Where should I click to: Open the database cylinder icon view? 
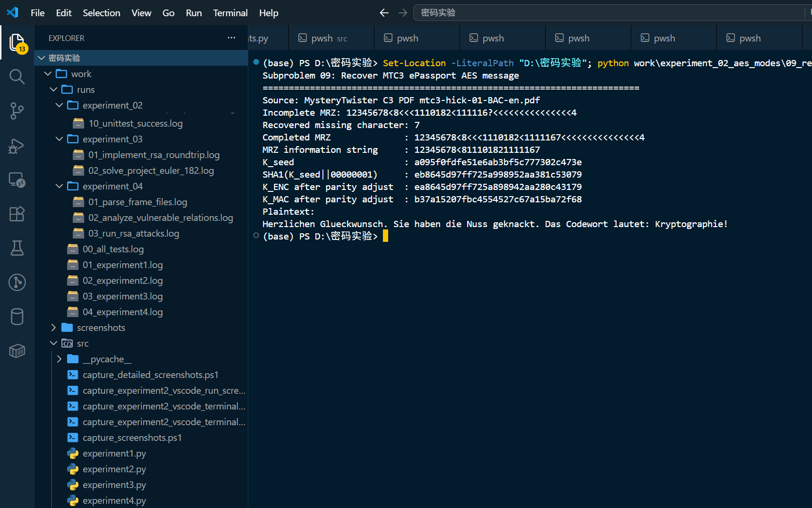17,317
